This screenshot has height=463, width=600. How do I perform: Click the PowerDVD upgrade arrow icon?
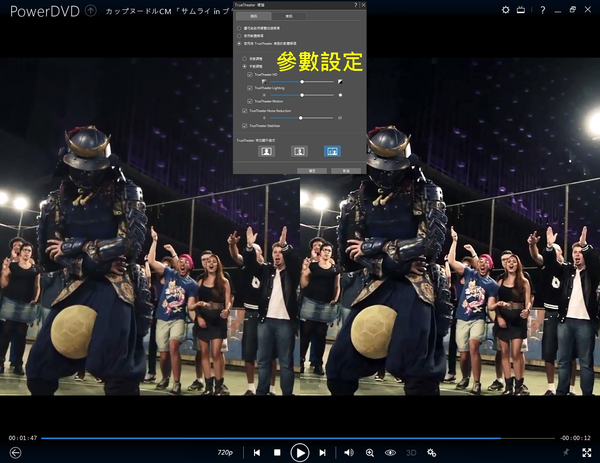91,11
